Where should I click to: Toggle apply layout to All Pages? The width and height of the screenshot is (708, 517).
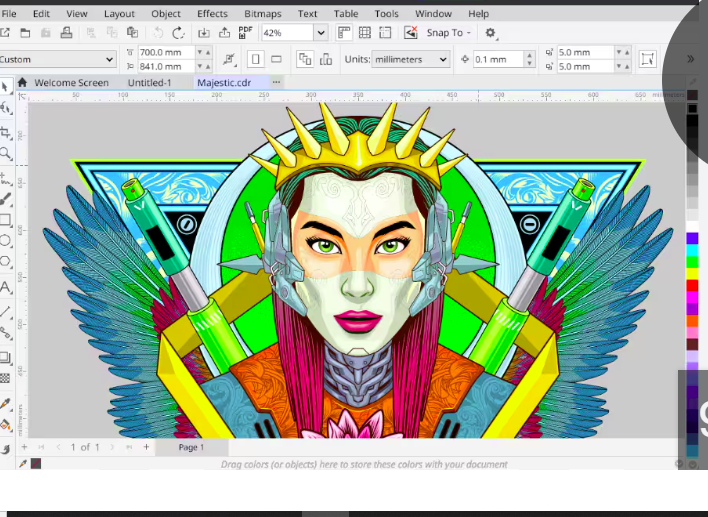(305, 59)
